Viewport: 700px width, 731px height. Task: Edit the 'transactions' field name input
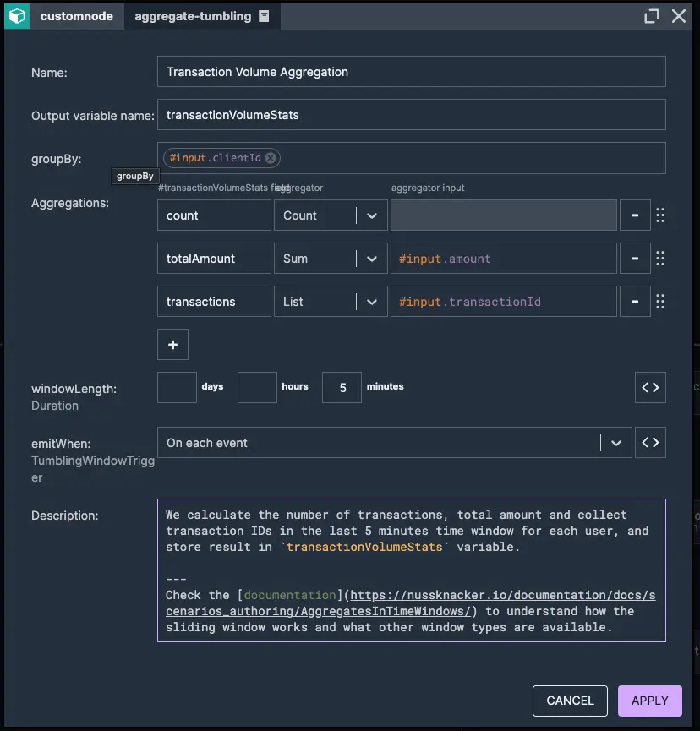click(x=214, y=302)
